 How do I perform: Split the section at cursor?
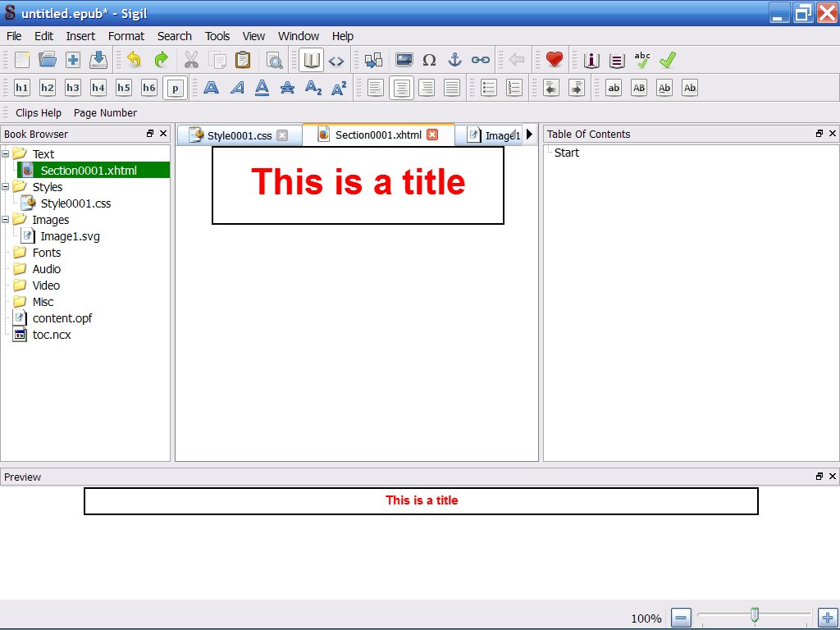(373, 60)
